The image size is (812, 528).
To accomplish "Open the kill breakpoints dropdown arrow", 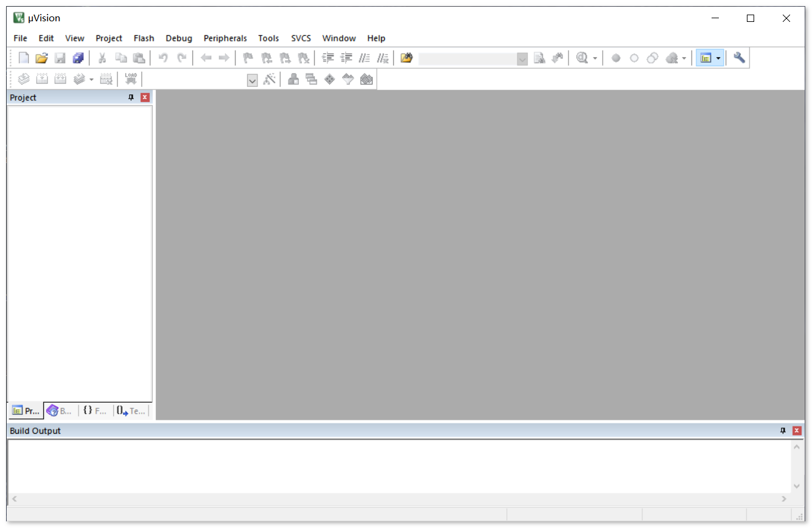I will pyautogui.click(x=684, y=58).
